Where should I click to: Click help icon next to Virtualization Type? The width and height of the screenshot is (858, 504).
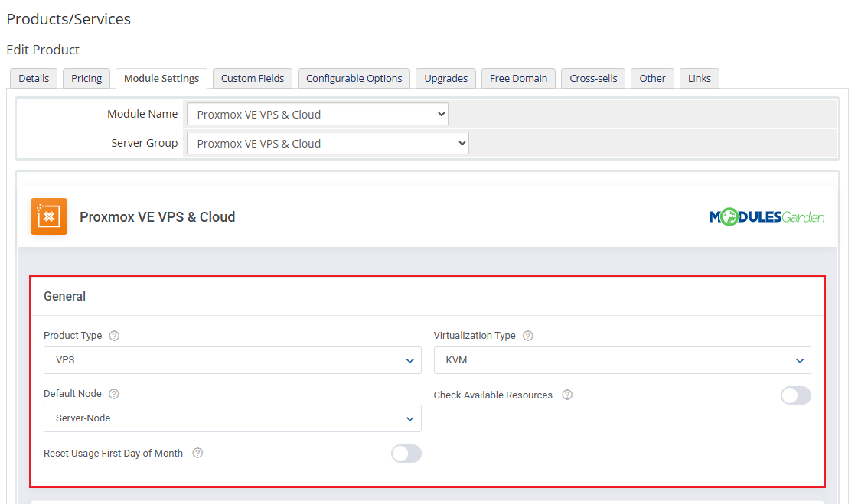click(527, 336)
